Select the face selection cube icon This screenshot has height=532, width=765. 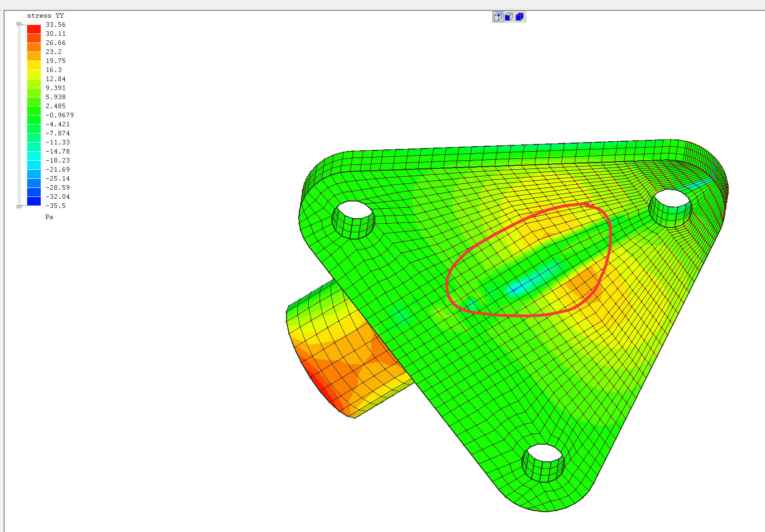coord(508,17)
